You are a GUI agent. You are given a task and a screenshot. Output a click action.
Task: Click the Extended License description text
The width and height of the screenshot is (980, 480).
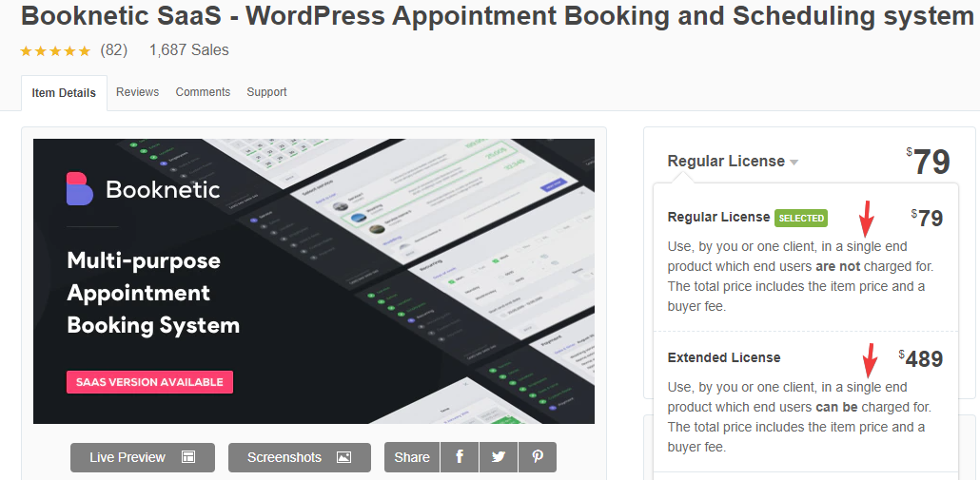coord(799,417)
